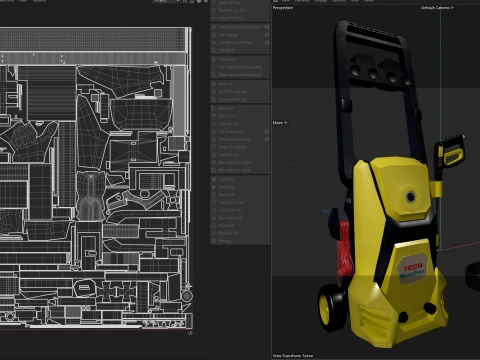
Task: Click Copy UV
Action: coord(240,179)
